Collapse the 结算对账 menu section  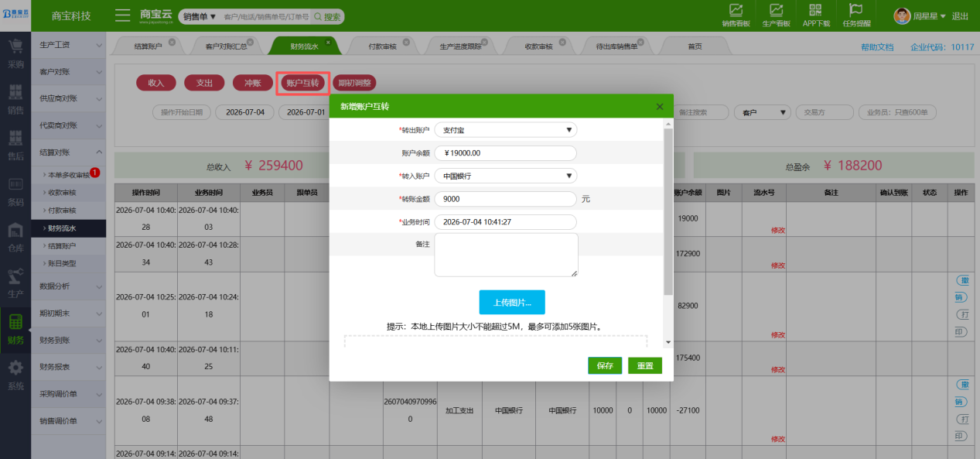69,152
